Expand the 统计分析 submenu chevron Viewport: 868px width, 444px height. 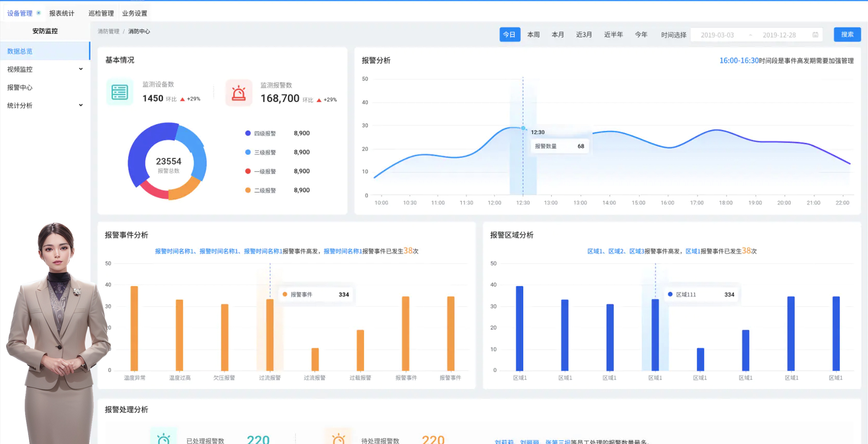(x=81, y=105)
